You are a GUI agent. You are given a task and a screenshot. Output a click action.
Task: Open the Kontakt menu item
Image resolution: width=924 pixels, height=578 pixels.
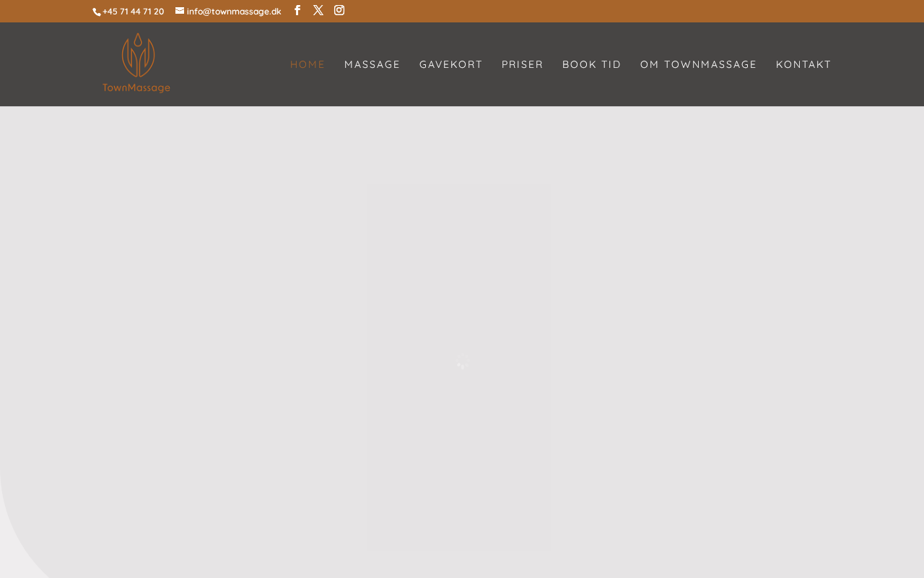point(803,64)
